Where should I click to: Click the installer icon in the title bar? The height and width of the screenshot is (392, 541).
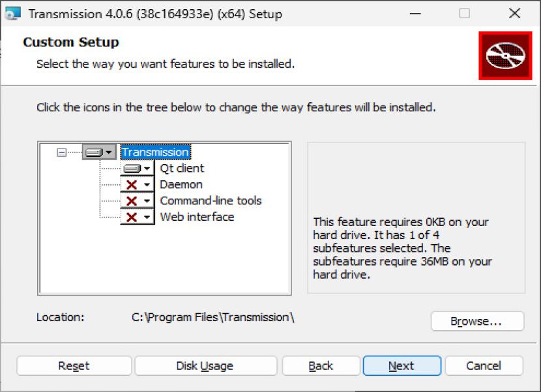13,13
